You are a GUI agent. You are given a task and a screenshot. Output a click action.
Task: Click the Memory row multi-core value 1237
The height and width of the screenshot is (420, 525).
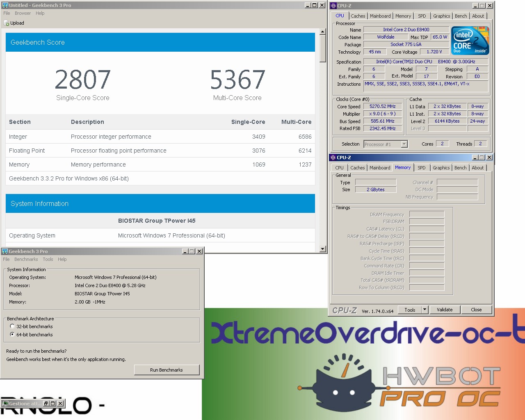(305, 164)
